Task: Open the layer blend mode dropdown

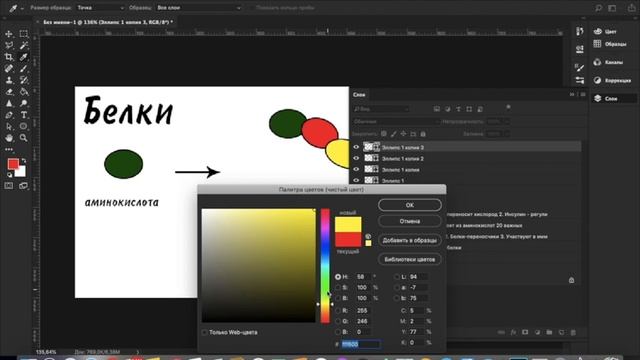Action: click(396, 122)
